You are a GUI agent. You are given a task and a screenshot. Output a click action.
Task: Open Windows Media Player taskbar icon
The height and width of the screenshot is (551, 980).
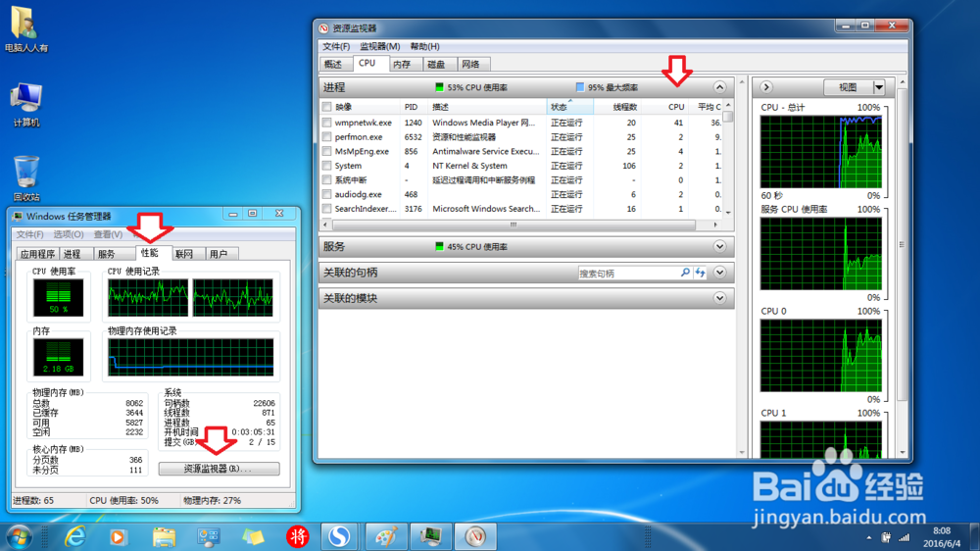click(117, 536)
